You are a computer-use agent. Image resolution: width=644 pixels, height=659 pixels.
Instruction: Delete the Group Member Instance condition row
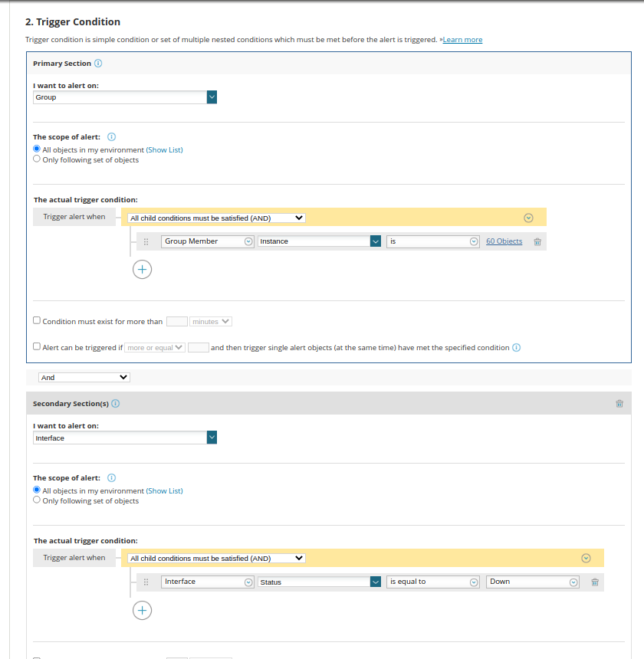[x=537, y=241]
